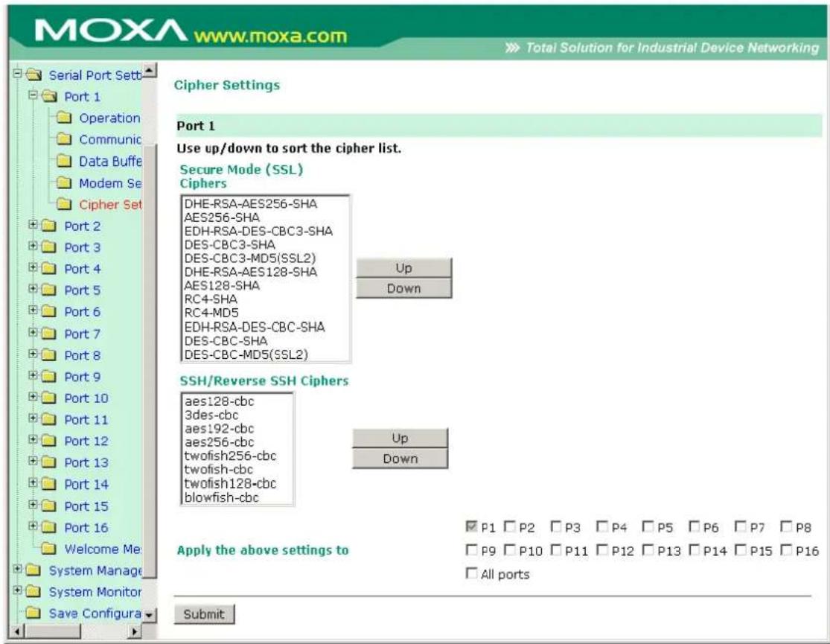The width and height of the screenshot is (830, 644).
Task: Check the P9 port checkbox
Action: point(471,549)
